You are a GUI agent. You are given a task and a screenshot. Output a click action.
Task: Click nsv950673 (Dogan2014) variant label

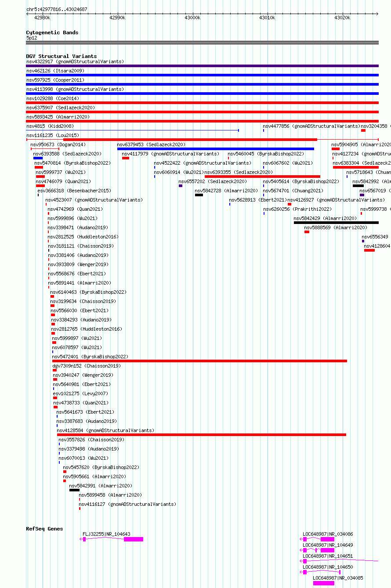click(58, 144)
